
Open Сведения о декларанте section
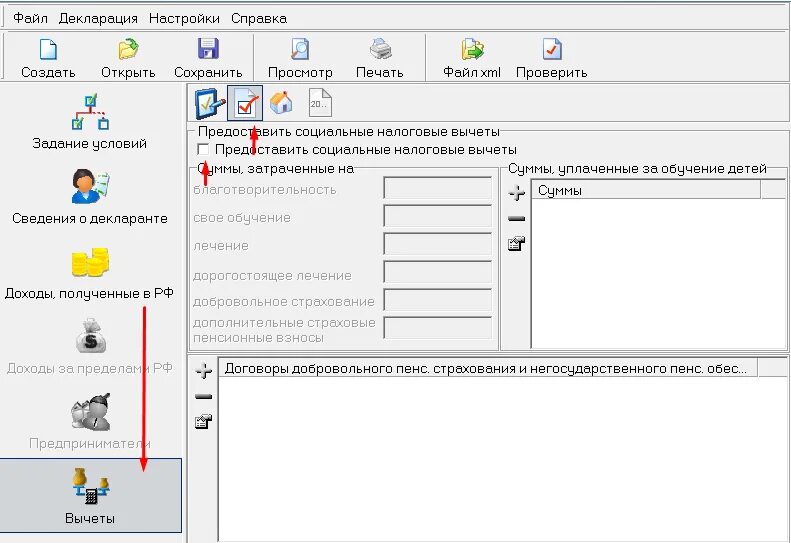90,197
